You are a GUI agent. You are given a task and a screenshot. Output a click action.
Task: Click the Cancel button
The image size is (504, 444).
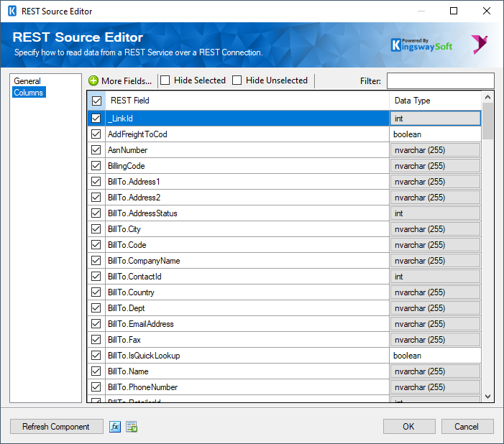(x=467, y=426)
